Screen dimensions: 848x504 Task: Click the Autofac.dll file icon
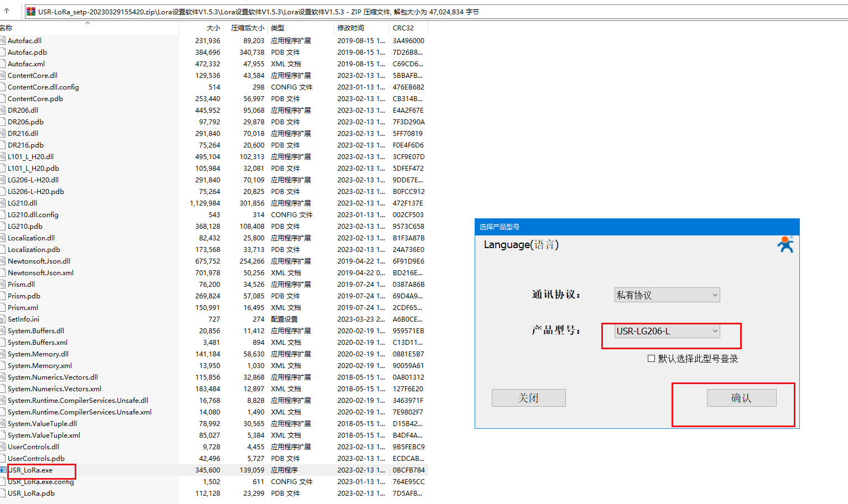[x=3, y=41]
